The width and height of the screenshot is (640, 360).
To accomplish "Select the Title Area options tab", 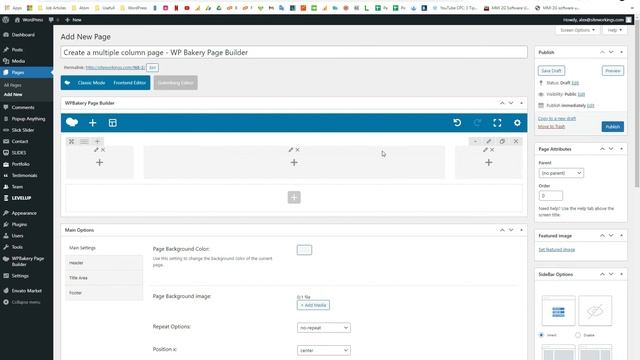I will (x=104, y=278).
